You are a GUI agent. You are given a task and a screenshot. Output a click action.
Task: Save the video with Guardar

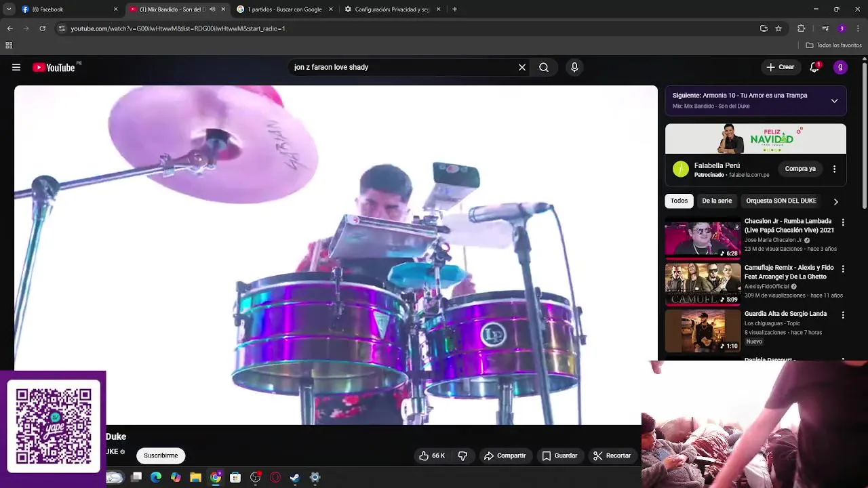pos(559,455)
